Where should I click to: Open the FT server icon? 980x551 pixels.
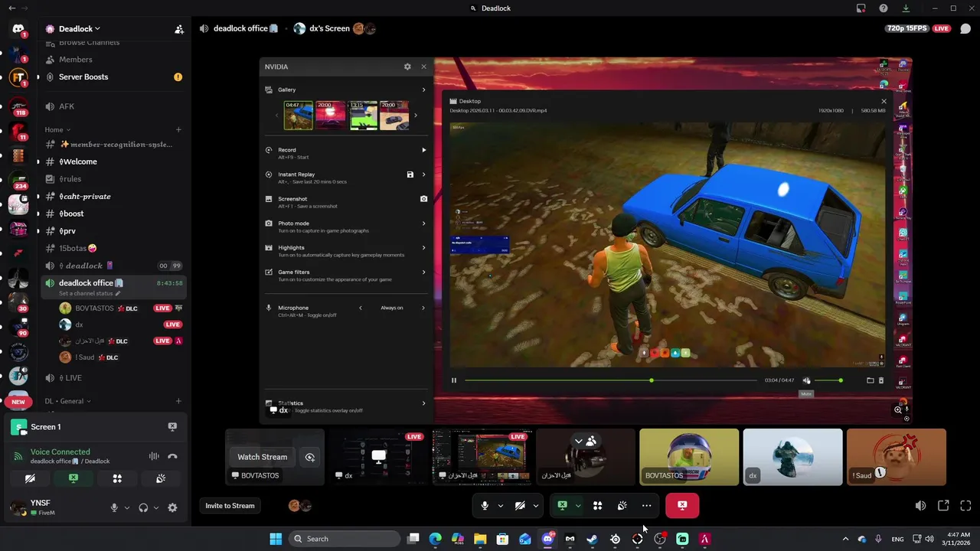18,78
